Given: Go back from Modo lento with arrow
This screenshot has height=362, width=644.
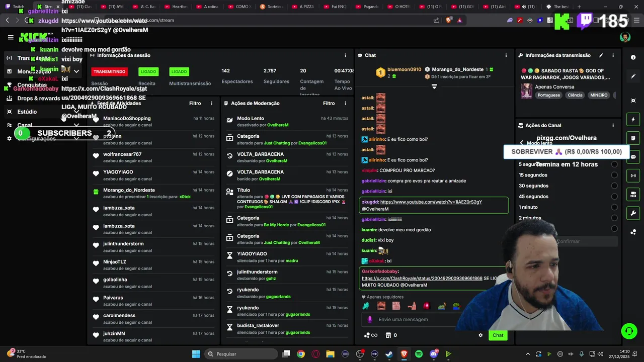Looking at the screenshot, I should [522, 143].
